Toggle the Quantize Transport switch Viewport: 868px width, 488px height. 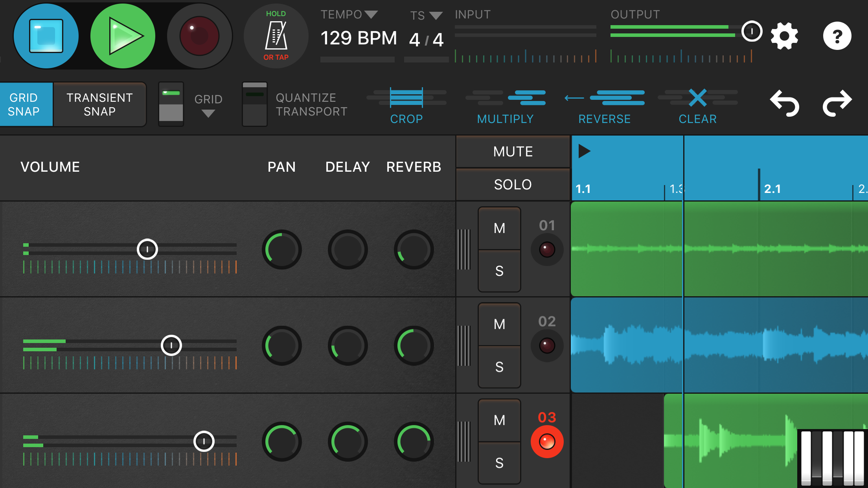coord(254,104)
